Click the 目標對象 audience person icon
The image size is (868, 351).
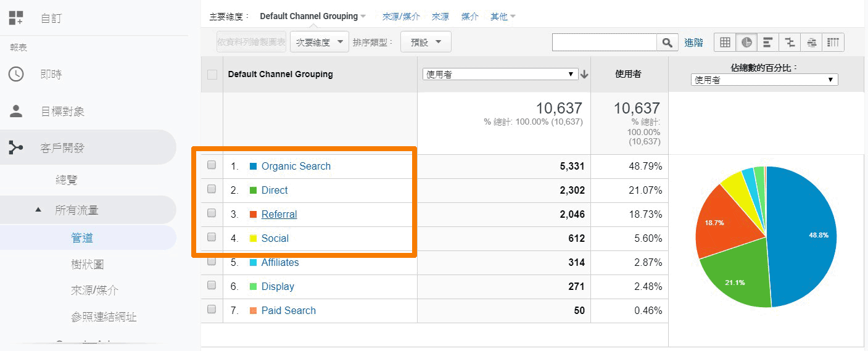(x=16, y=112)
